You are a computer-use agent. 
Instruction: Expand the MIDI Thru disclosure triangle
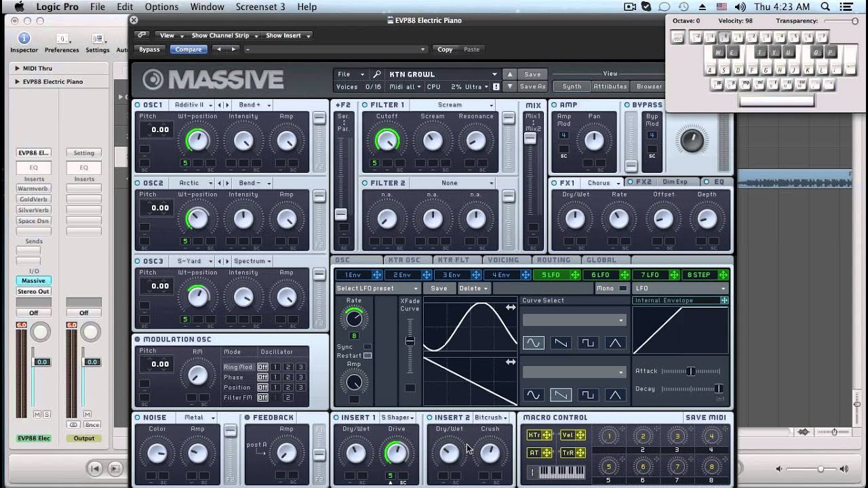17,68
